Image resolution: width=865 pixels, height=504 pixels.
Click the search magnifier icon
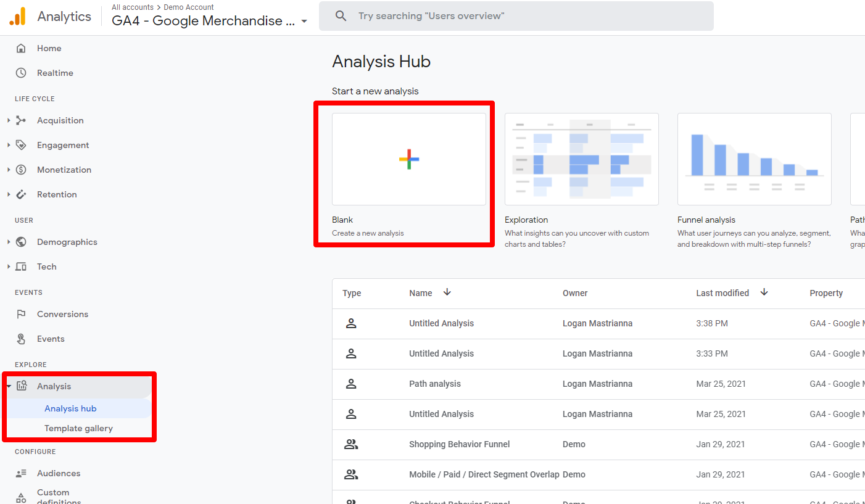pos(341,16)
